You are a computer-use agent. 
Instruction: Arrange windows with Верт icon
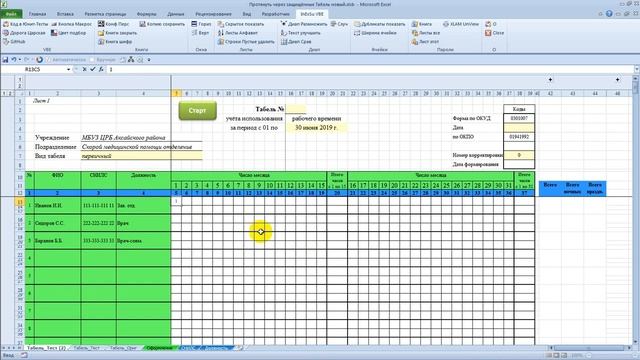click(x=195, y=33)
